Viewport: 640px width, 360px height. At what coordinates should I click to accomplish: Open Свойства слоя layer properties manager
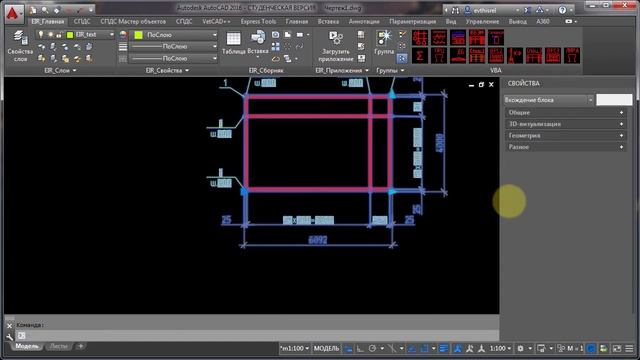coord(20,46)
